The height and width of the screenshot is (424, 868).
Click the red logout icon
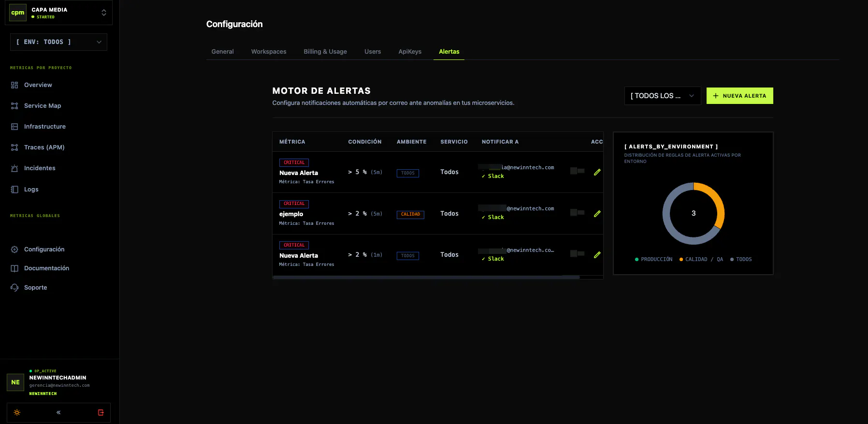point(101,412)
